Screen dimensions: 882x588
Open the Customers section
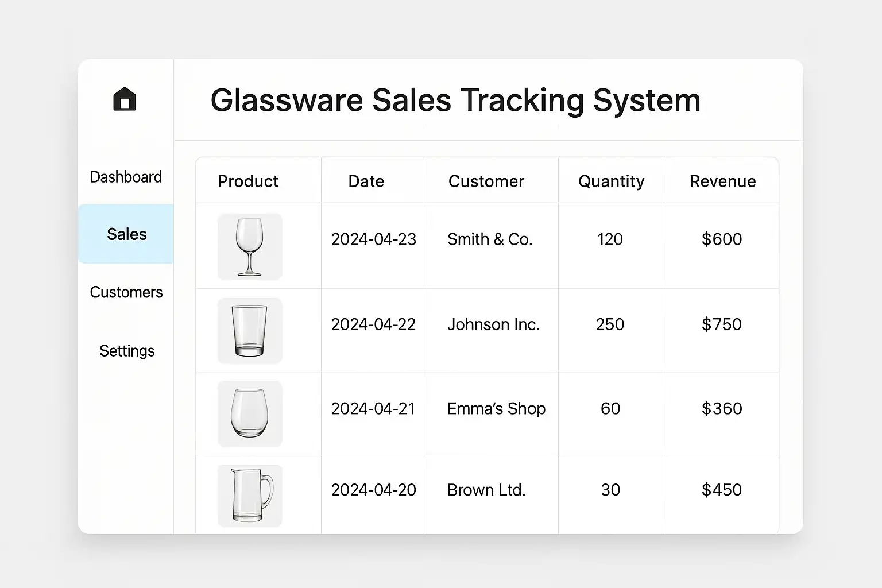point(126,292)
